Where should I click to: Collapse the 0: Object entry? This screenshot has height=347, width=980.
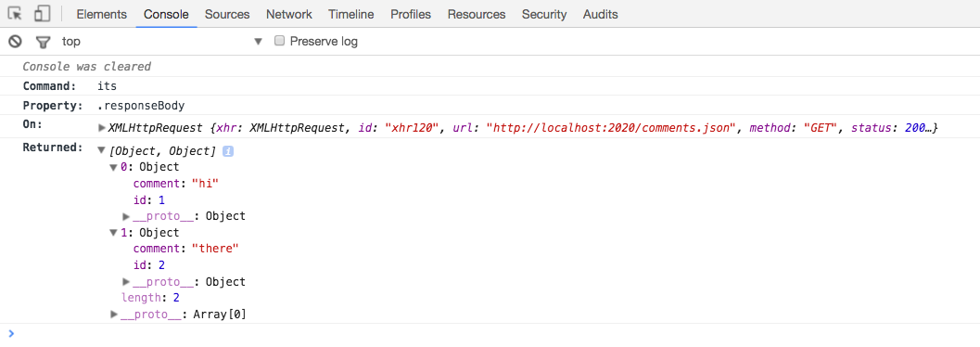click(114, 167)
